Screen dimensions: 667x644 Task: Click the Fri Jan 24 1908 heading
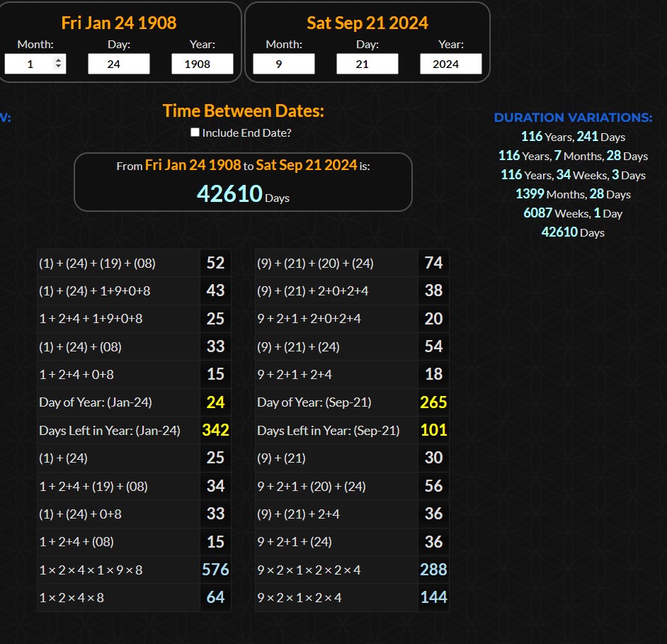[118, 23]
